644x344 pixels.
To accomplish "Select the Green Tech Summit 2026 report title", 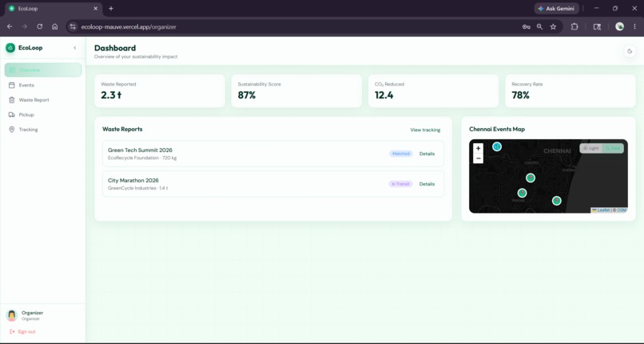I will [140, 150].
